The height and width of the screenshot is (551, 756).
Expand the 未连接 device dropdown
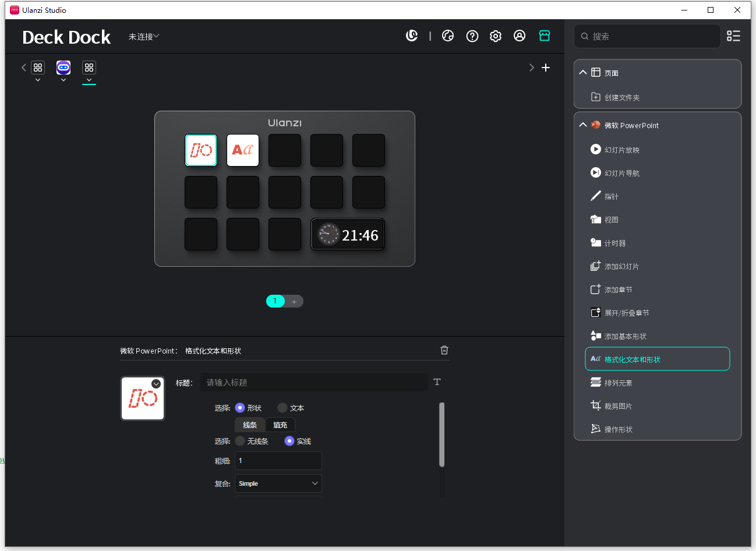[144, 37]
